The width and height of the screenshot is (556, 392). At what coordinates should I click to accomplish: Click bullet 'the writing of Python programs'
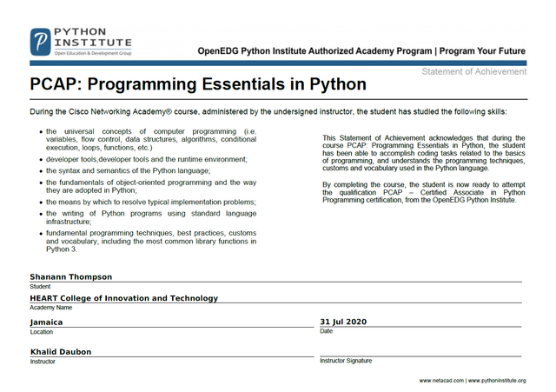tap(151, 217)
